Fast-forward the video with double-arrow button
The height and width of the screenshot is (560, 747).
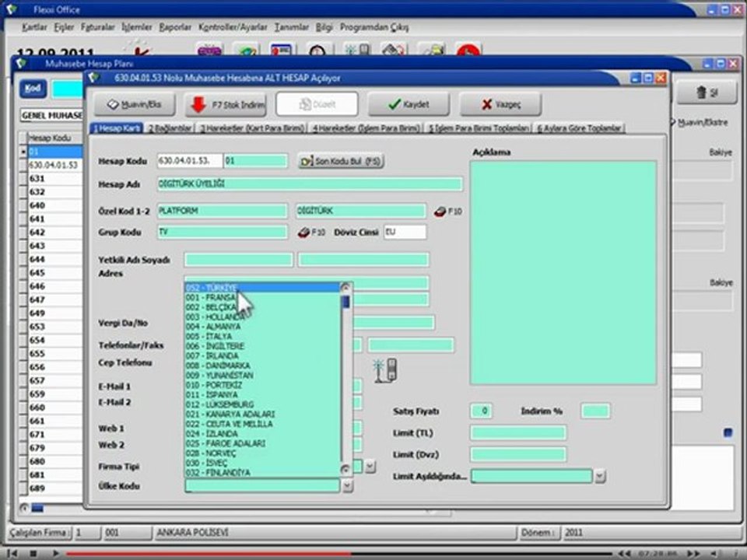click(x=693, y=553)
